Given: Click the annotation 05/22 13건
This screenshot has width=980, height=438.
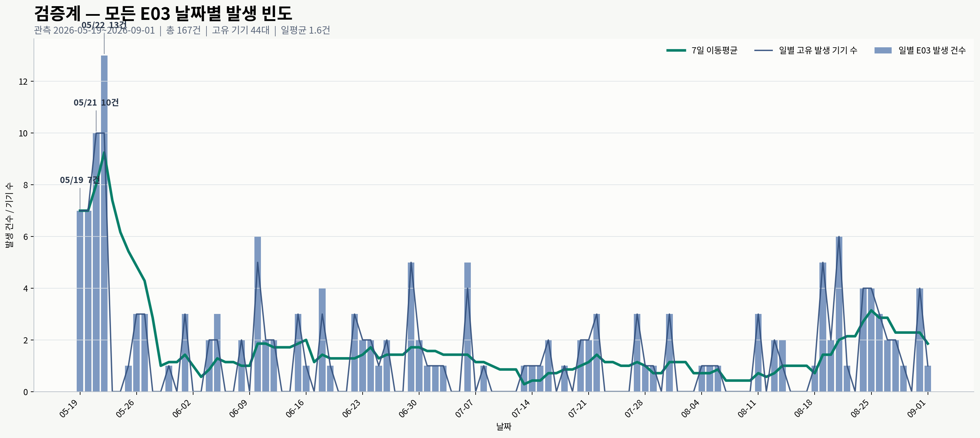Looking at the screenshot, I should (x=104, y=25).
